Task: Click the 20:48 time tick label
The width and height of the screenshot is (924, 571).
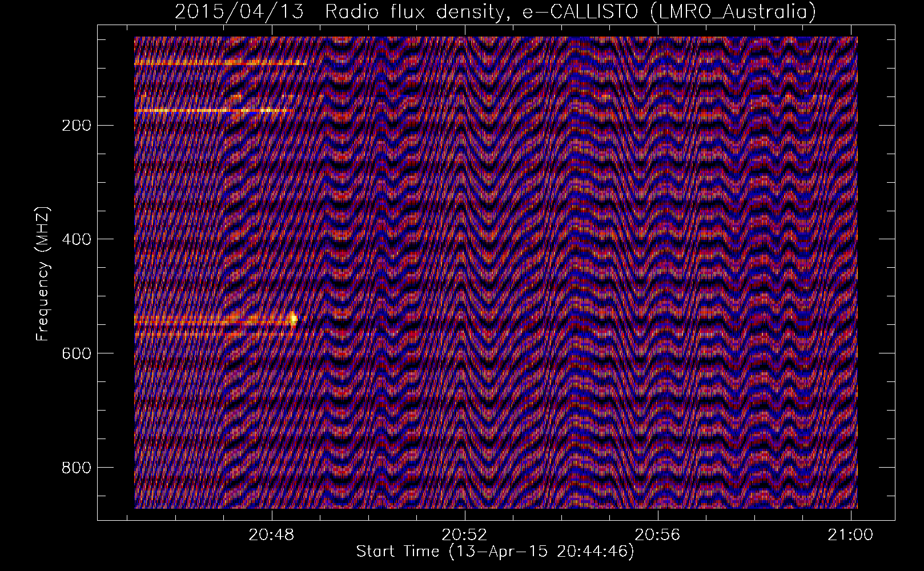Action: click(x=272, y=536)
